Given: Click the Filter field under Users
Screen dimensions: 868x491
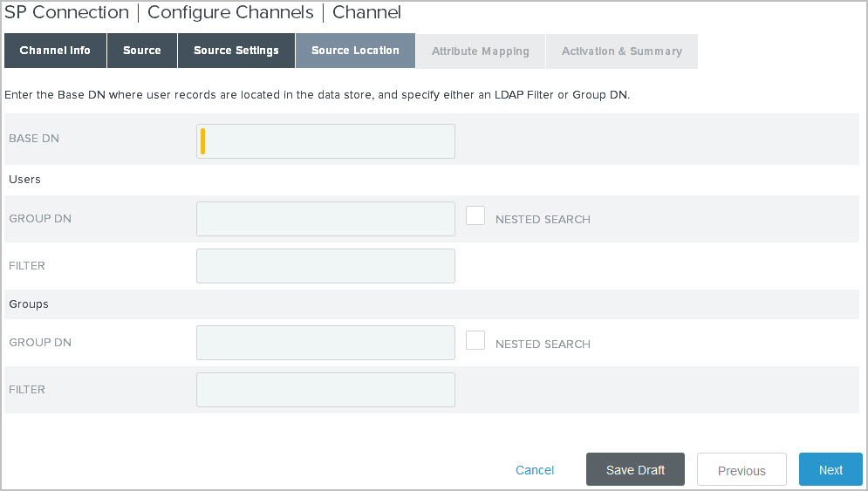Looking at the screenshot, I should click(325, 266).
